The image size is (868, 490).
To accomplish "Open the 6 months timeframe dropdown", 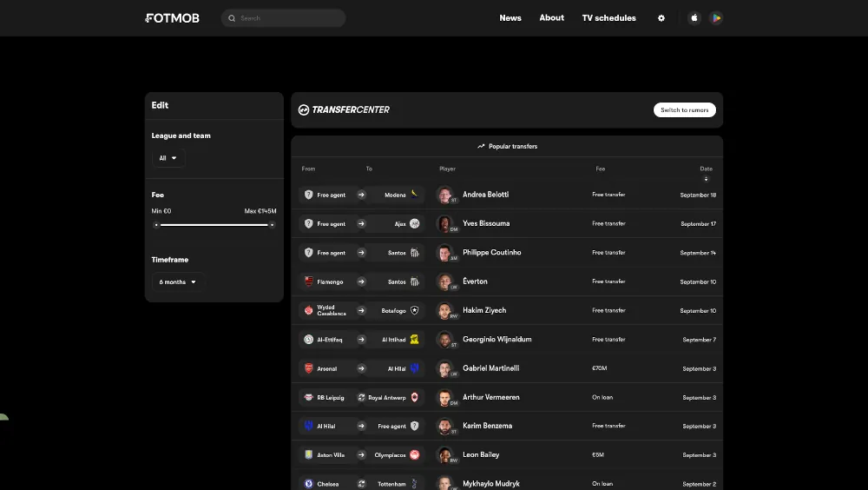I will (x=178, y=282).
